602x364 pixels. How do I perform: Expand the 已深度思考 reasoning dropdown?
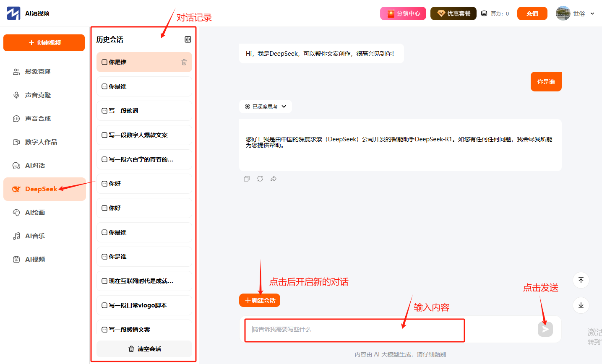266,107
